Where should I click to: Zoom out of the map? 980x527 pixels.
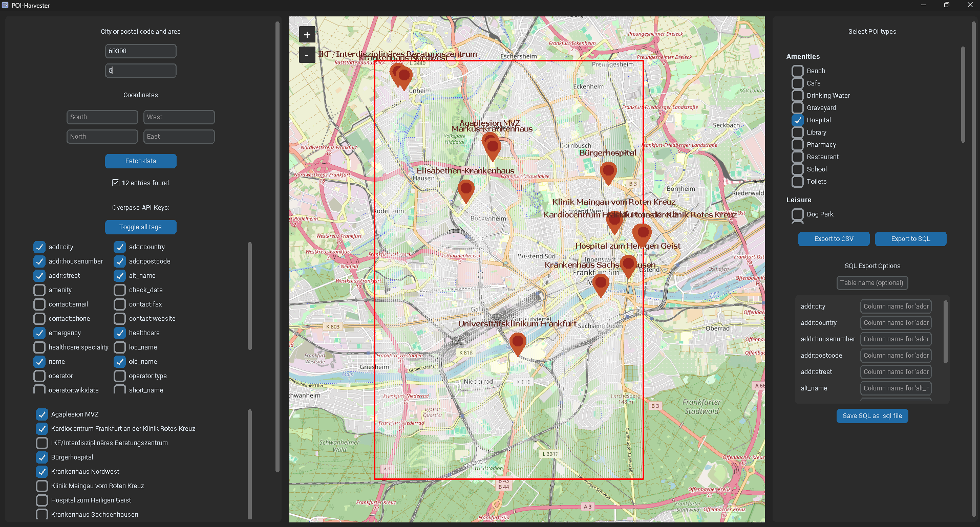pos(307,55)
